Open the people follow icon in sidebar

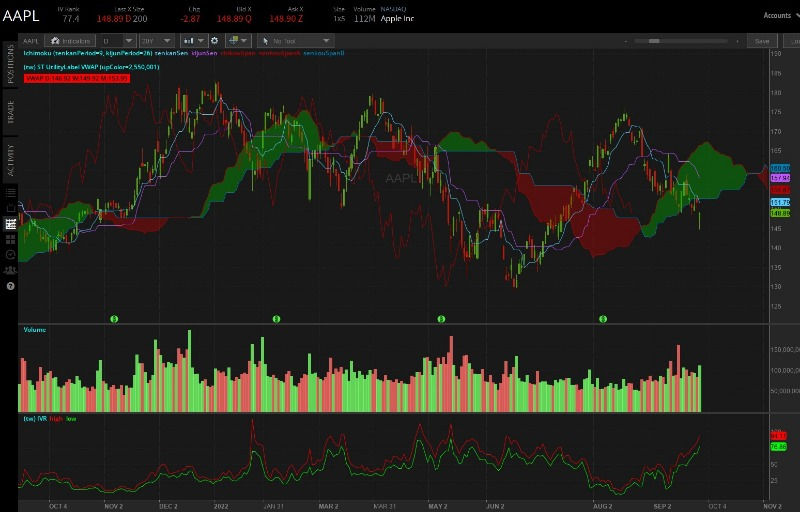click(x=10, y=270)
